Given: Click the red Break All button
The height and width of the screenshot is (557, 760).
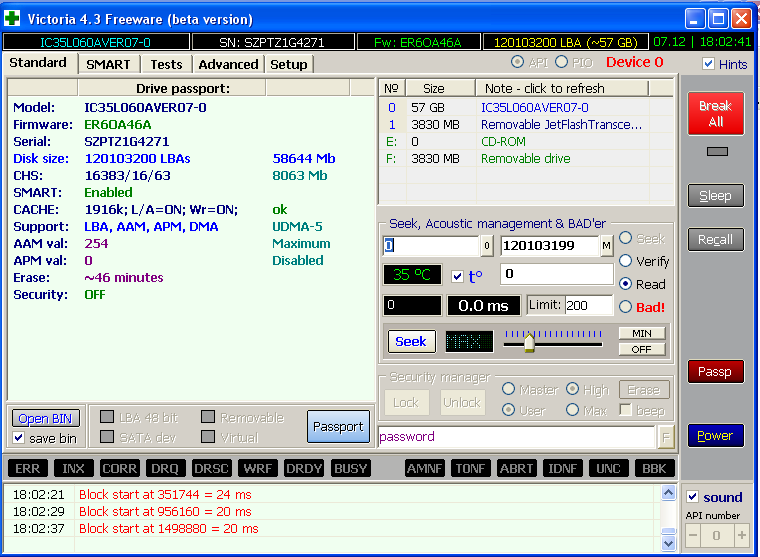Looking at the screenshot, I should [715, 113].
